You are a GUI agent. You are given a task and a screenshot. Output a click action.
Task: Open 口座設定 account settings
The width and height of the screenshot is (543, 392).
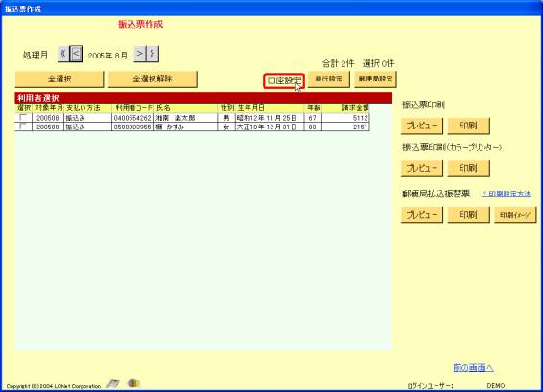[284, 81]
